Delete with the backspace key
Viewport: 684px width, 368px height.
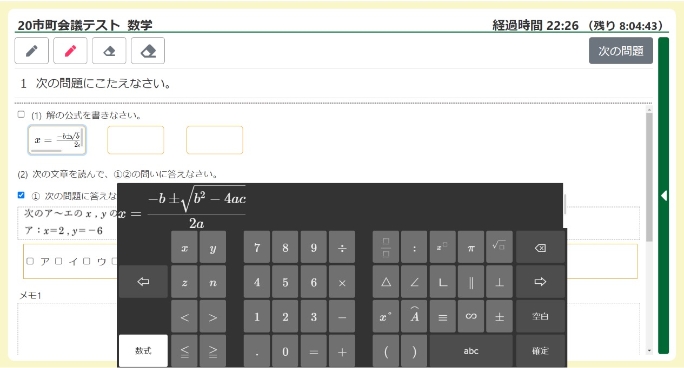pyautogui.click(x=540, y=248)
